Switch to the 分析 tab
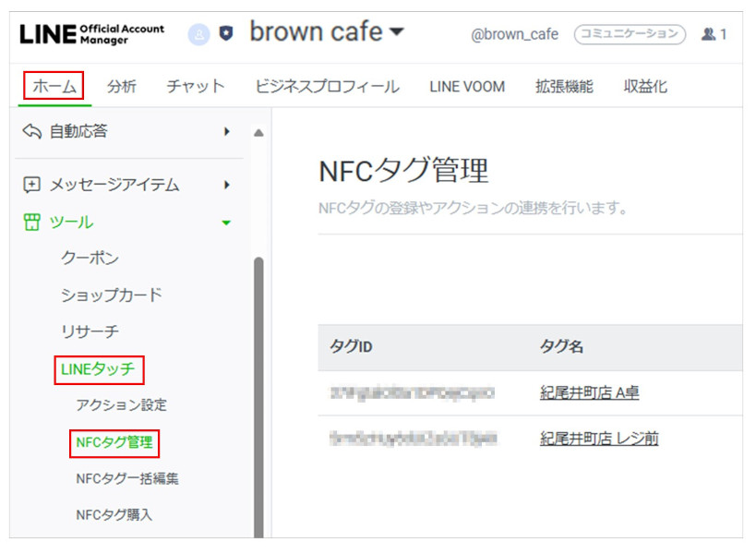Viewport: 756px width, 554px height. click(121, 87)
